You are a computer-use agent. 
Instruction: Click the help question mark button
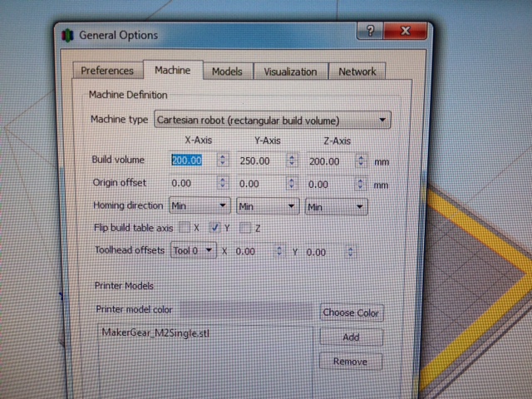371,32
